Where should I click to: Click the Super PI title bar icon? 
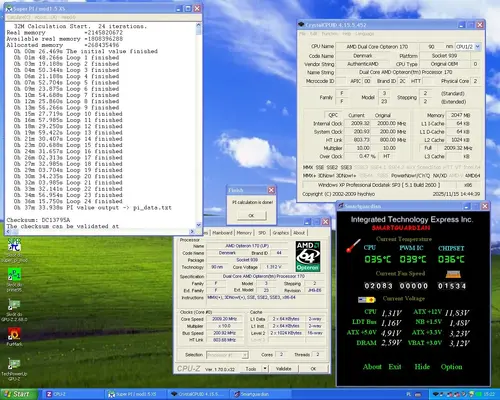(x=9, y=9)
